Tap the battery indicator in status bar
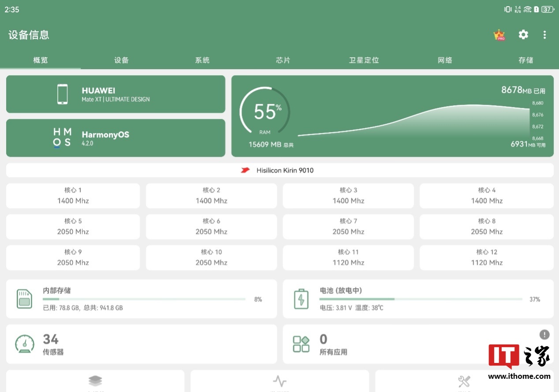 pyautogui.click(x=547, y=9)
